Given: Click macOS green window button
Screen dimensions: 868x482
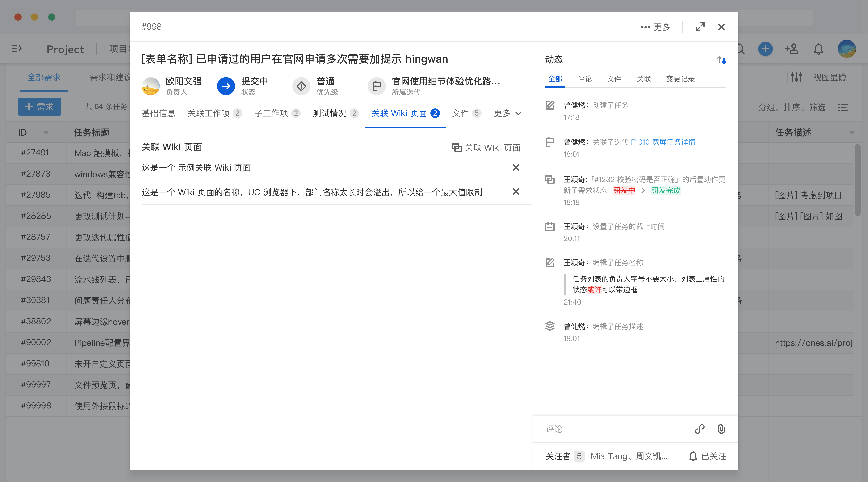Looking at the screenshot, I should tap(52, 17).
